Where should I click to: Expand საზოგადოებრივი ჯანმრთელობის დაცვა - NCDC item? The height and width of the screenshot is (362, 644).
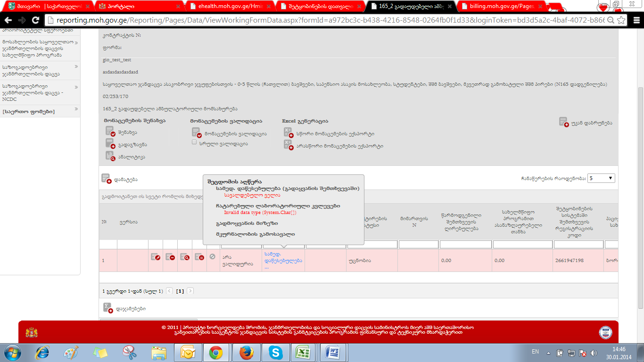coord(40,92)
